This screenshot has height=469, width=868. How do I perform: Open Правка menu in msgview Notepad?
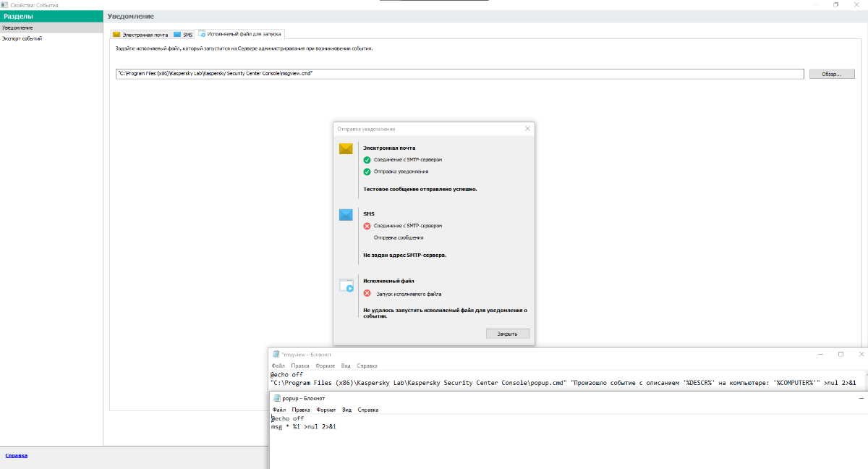300,366
